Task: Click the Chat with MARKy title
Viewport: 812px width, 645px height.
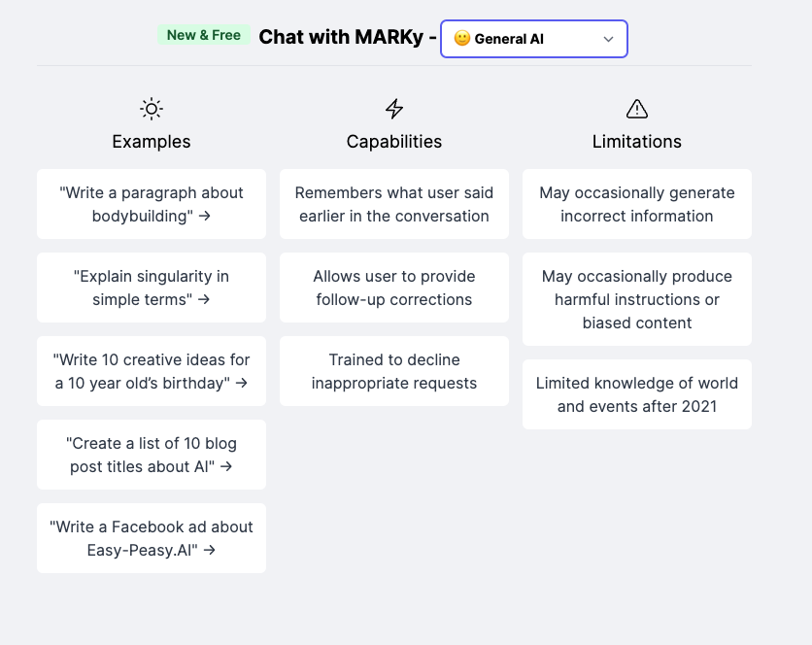Action: coord(340,37)
